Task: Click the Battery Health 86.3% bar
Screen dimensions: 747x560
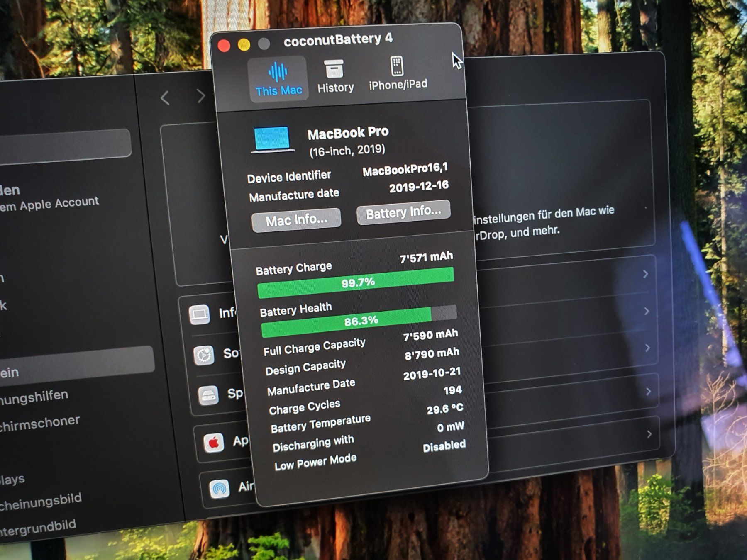Action: click(x=359, y=321)
